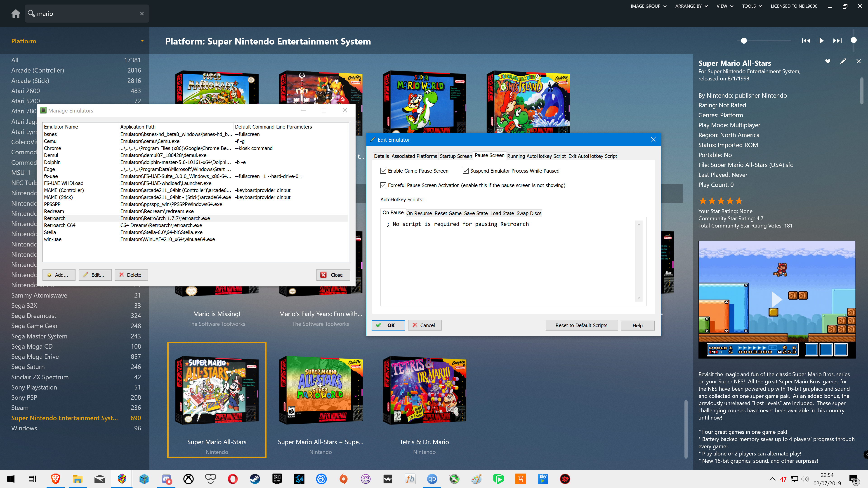The image size is (868, 488).
Task: Select the Reset Game script tab
Action: (448, 213)
